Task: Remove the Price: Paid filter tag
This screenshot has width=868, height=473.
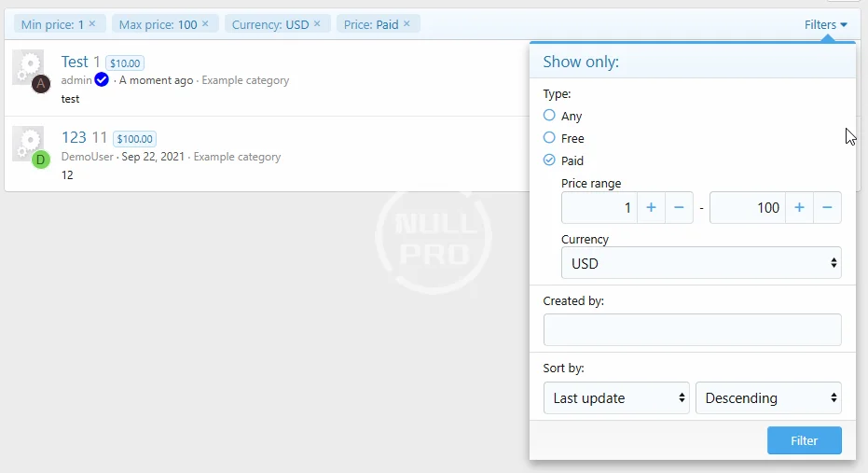Action: [x=407, y=24]
